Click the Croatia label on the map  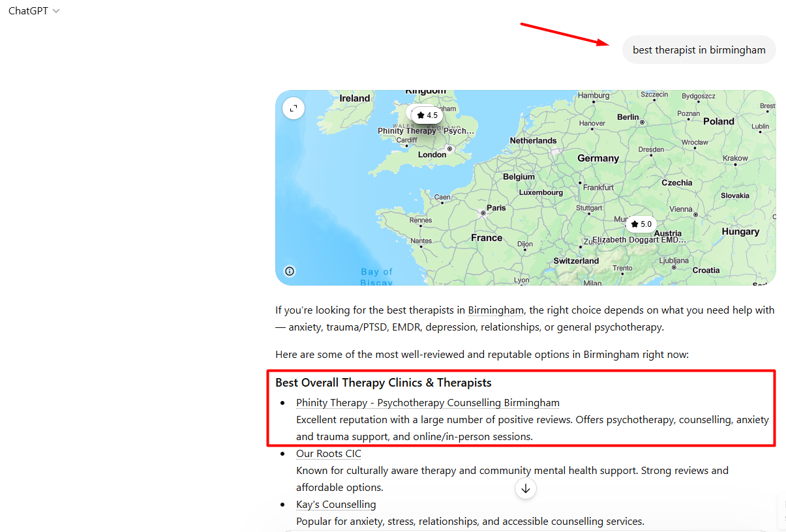(706, 270)
